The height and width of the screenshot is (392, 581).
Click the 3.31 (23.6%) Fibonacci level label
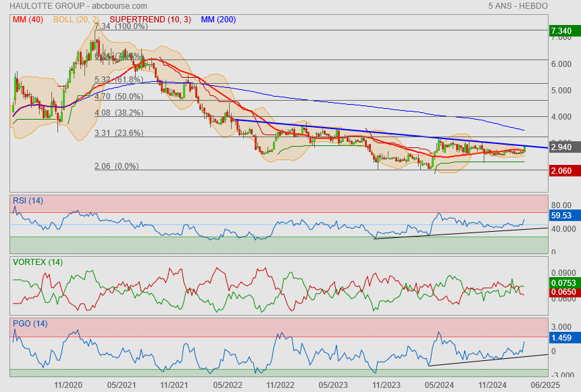119,132
